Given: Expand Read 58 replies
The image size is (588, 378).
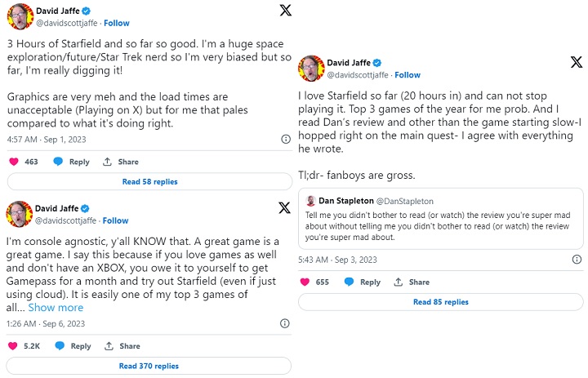Looking at the screenshot, I should coord(149,181).
